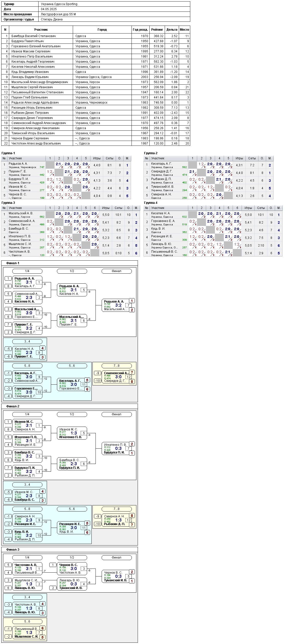Click the 'Группа-4' heading
Viewport: 285px width, 644px height.
(x=151, y=203)
